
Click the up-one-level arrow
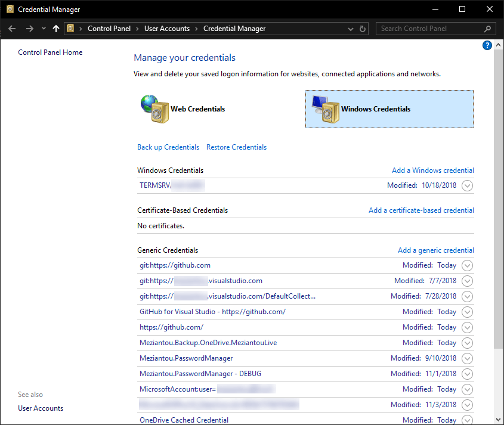[55, 28]
